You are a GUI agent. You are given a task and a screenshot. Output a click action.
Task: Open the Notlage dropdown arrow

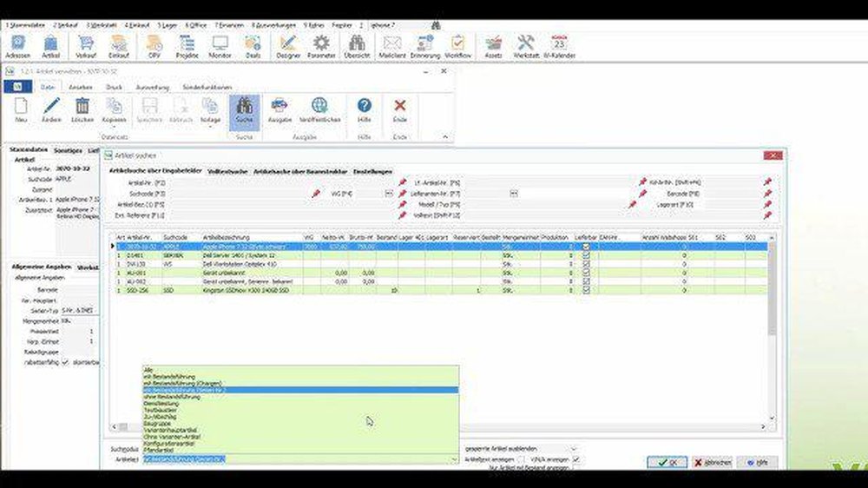click(210, 126)
